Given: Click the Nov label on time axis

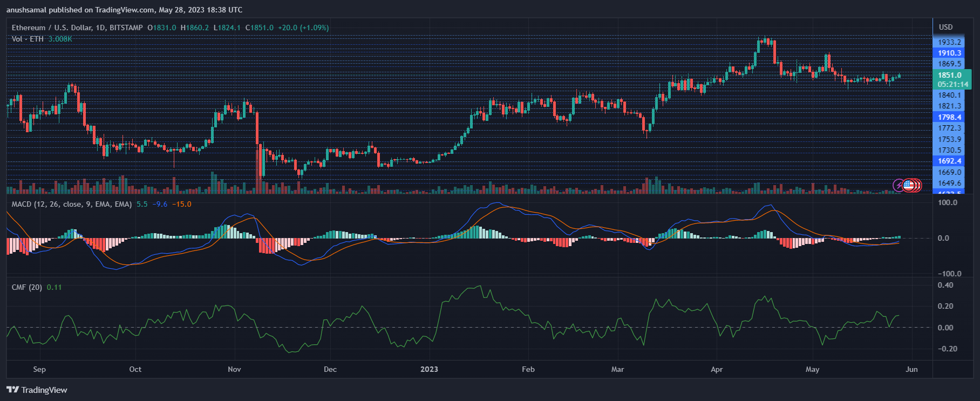Looking at the screenshot, I should [x=234, y=369].
